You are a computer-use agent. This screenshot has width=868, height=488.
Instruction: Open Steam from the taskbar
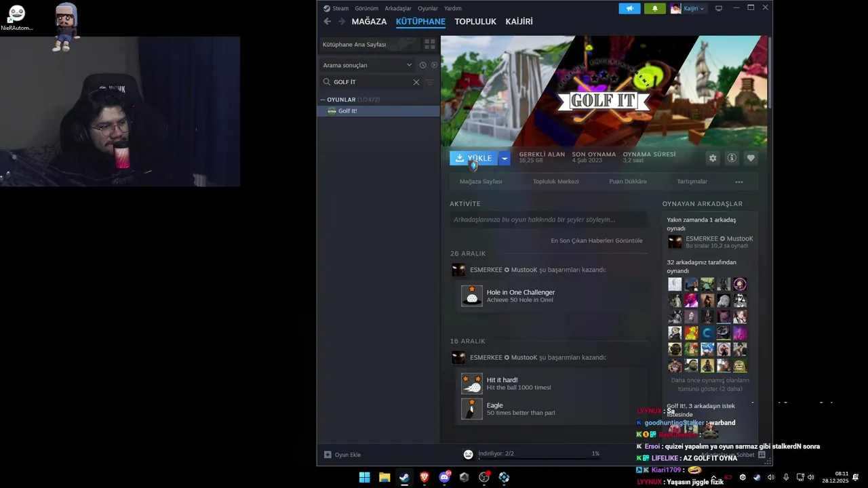pos(404,477)
